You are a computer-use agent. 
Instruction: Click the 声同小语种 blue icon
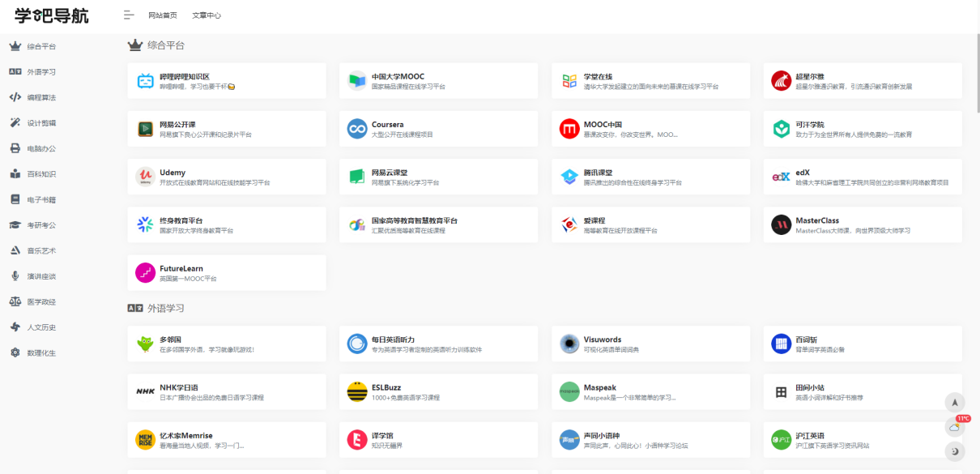point(569,440)
